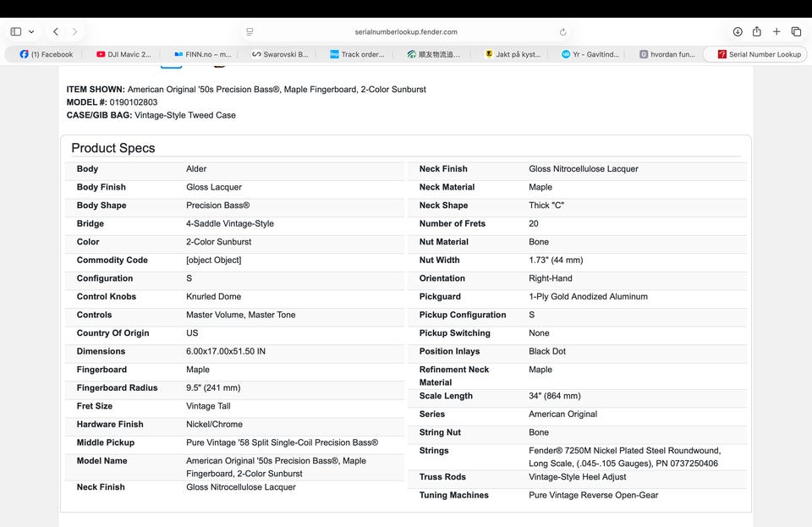
Task: Click model number 0190102803
Action: [134, 102]
